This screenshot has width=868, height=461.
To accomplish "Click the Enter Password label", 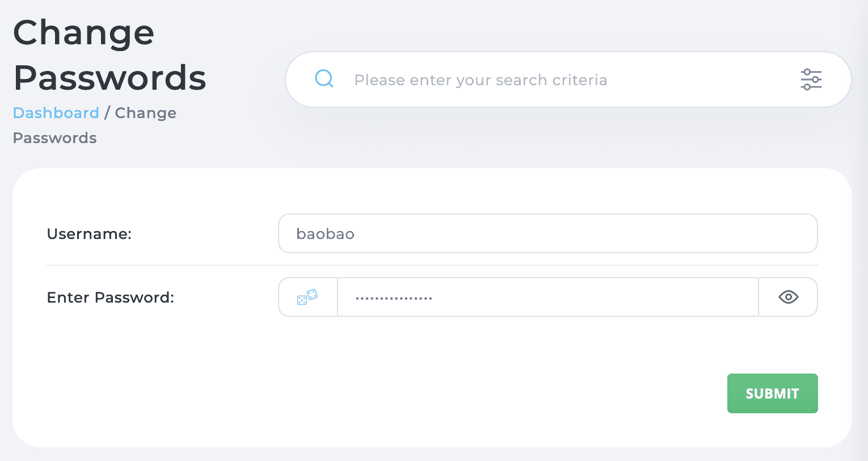I will tap(110, 297).
